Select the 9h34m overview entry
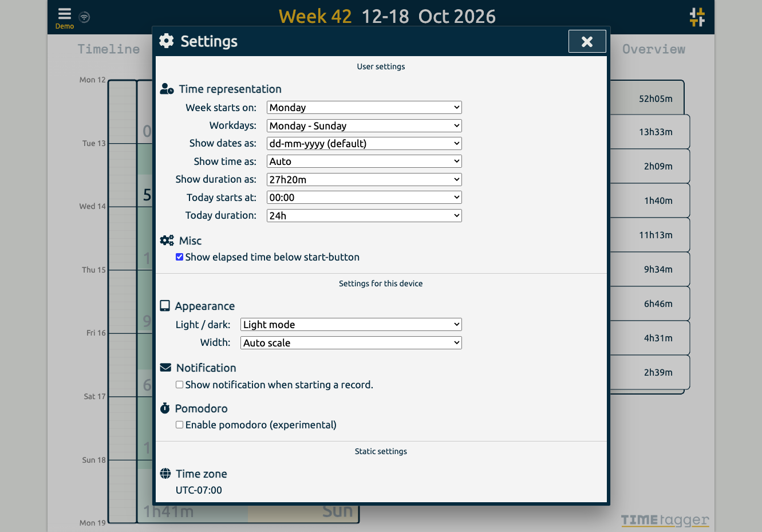Screen dimensions: 762x532 pos(650,269)
